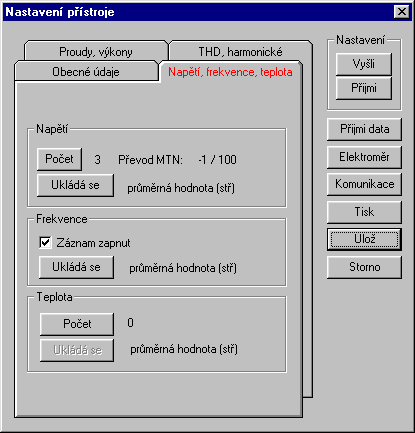Click the disabled Ukládá se in Teplota

[77, 350]
